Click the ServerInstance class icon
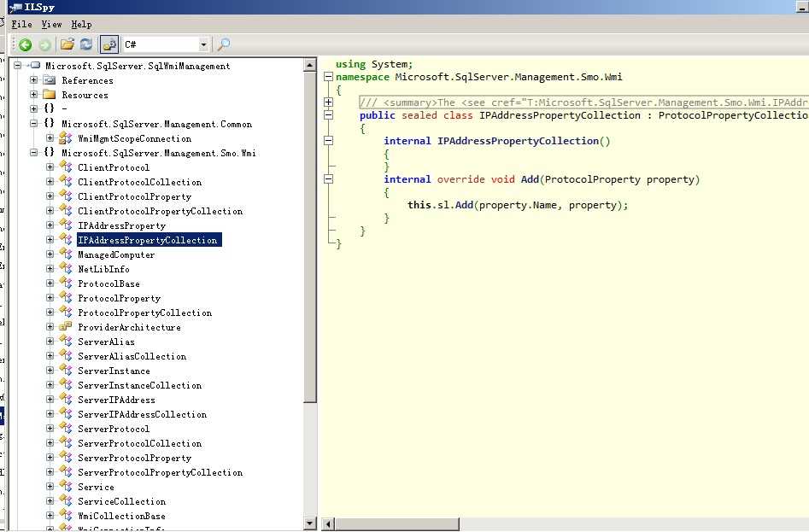Screen dimensions: 809x532 click(66, 370)
